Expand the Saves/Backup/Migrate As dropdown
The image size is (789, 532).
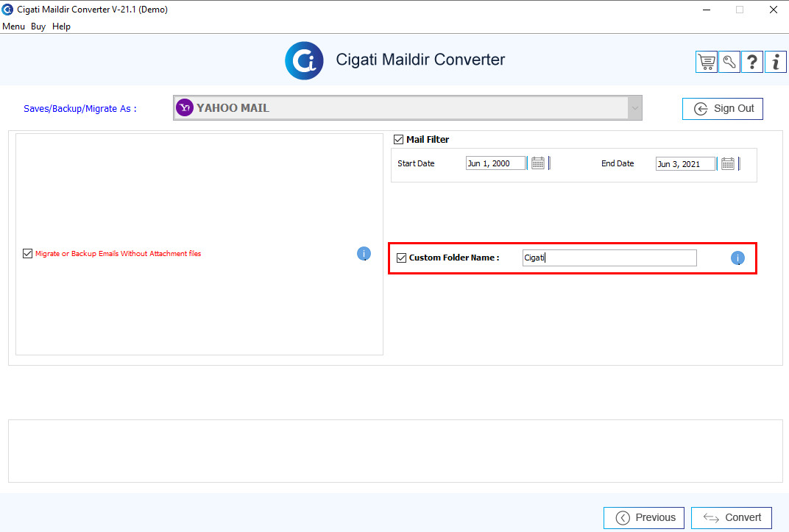point(634,107)
